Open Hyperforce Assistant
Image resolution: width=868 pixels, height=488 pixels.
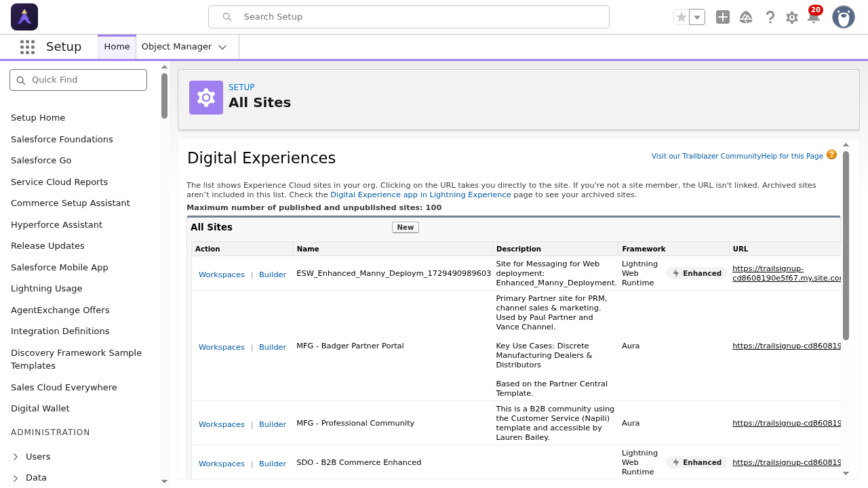coord(56,225)
